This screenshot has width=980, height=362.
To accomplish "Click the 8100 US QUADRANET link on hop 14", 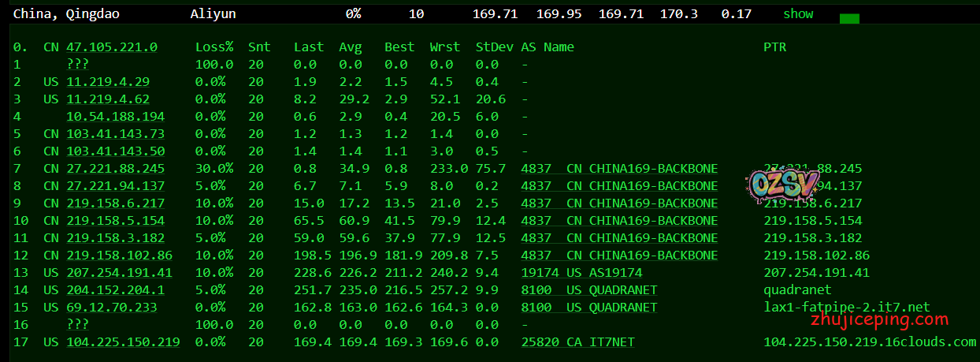I will [588, 290].
